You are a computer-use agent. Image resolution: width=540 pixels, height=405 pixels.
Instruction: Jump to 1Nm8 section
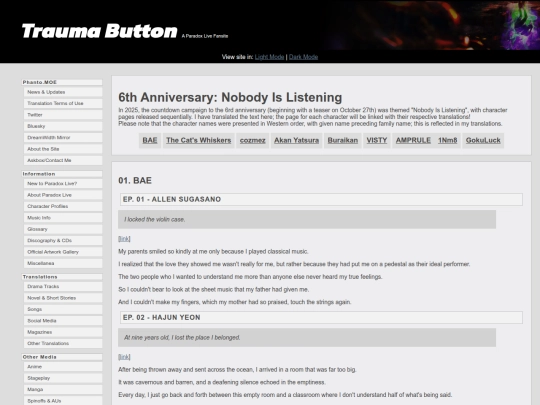448,141
